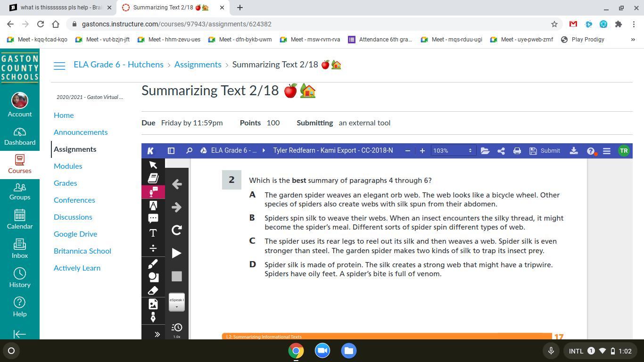644x362 pixels.
Task: Zoom out the Kami document
Action: click(x=408, y=151)
